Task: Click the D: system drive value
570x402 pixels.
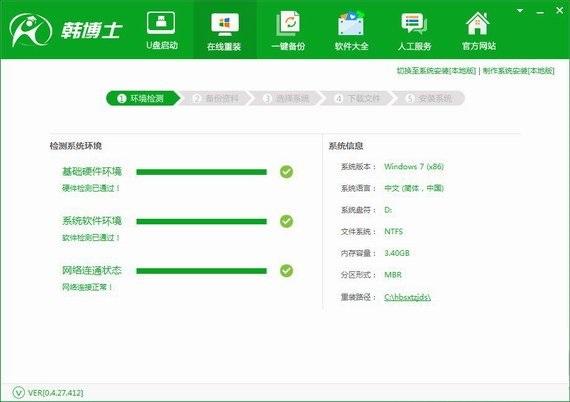Action: [388, 210]
